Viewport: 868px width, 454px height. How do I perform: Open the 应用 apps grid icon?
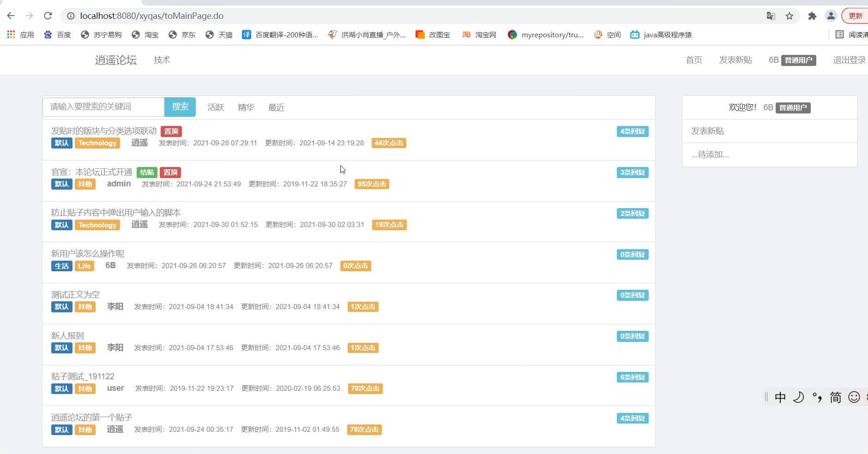11,35
